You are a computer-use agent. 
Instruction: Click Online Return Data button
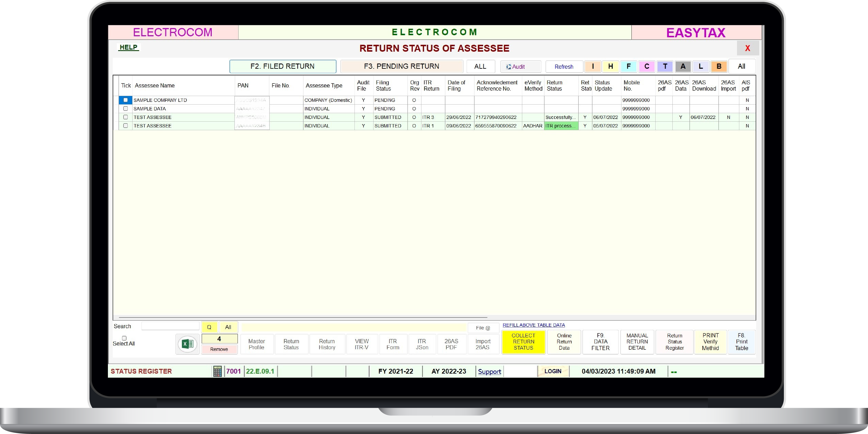tap(564, 342)
